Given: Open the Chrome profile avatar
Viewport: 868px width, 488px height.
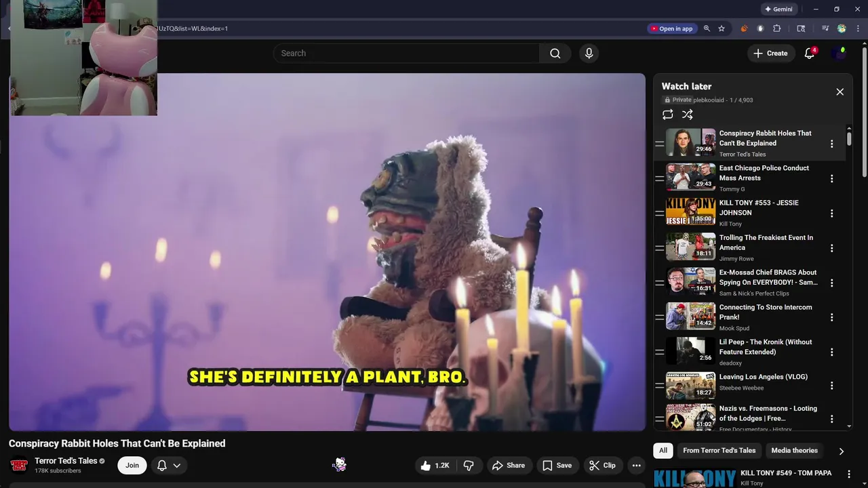Looking at the screenshot, I should pyautogui.click(x=842, y=28).
